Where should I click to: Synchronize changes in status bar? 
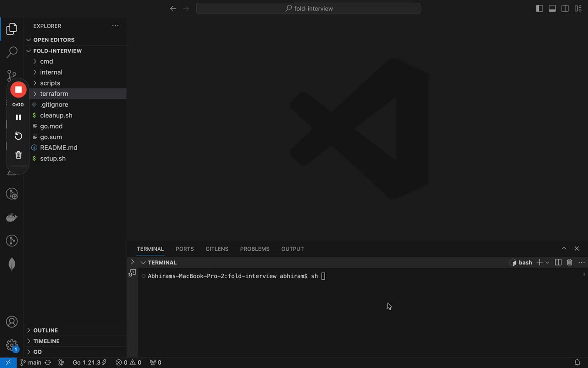pos(48,362)
